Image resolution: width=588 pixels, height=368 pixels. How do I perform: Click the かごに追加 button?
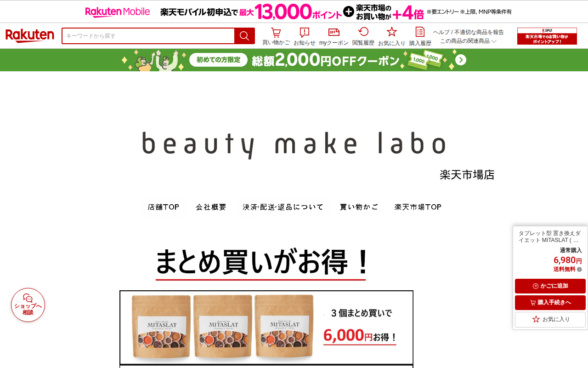point(550,286)
